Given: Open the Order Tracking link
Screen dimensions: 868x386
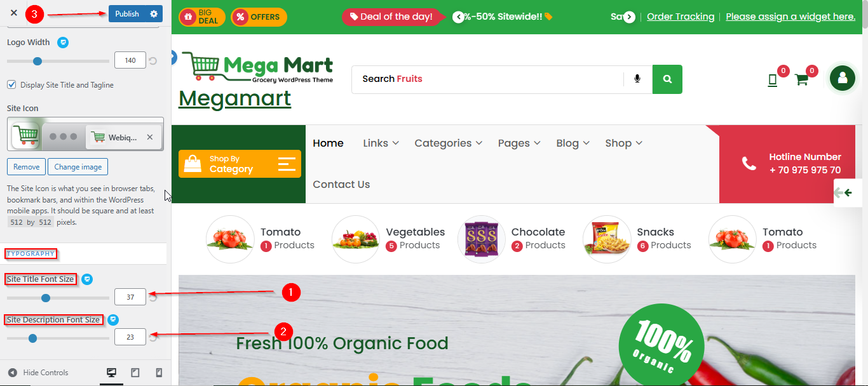Looking at the screenshot, I should tap(681, 17).
